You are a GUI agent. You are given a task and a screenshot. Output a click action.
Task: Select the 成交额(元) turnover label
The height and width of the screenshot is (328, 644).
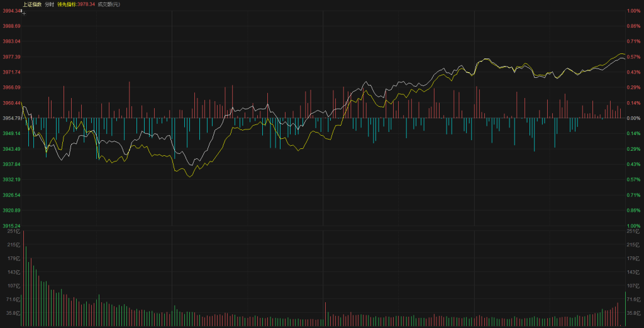109,4
